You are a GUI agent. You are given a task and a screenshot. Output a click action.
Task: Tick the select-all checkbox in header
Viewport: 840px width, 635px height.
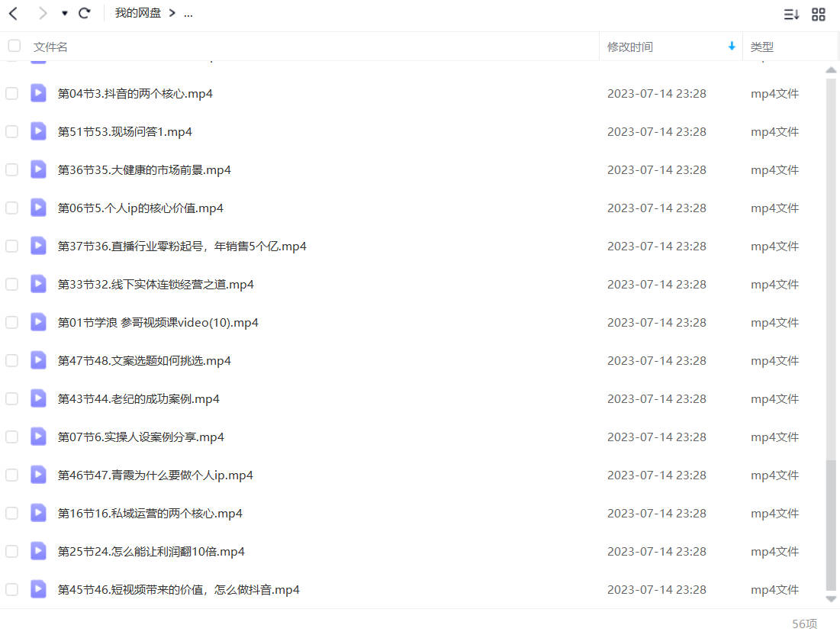[14, 46]
